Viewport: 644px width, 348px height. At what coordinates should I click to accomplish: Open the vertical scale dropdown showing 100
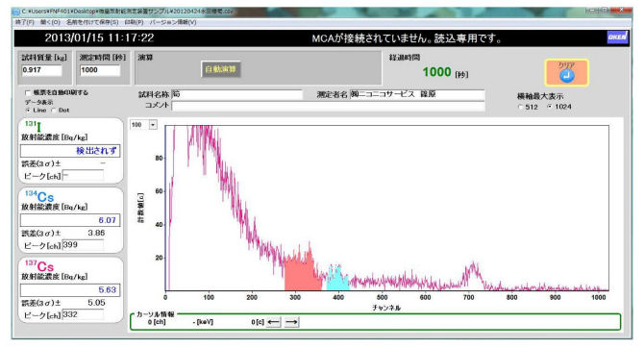pos(153,124)
